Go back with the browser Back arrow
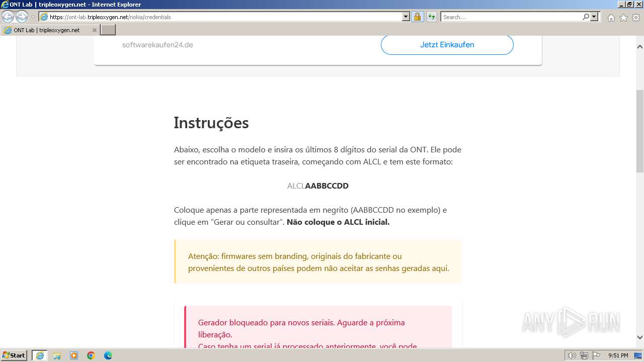Screen dimensions: 644x362 (x=8, y=17)
